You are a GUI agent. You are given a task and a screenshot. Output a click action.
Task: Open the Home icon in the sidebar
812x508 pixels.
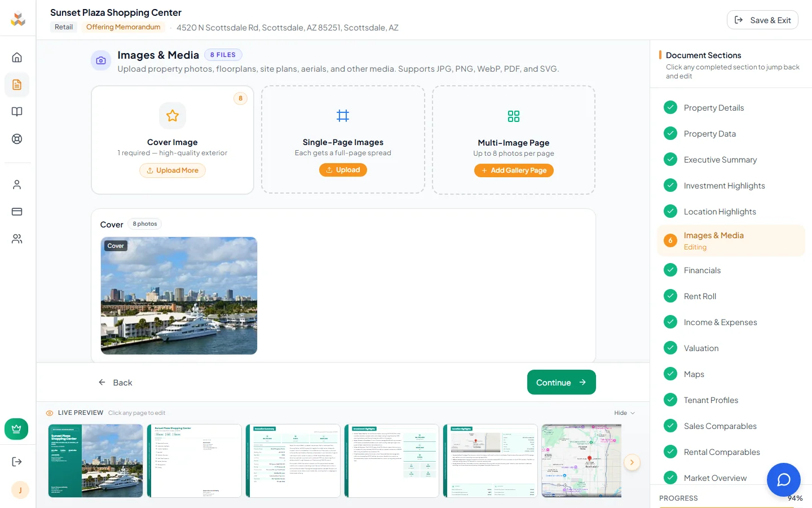17,57
